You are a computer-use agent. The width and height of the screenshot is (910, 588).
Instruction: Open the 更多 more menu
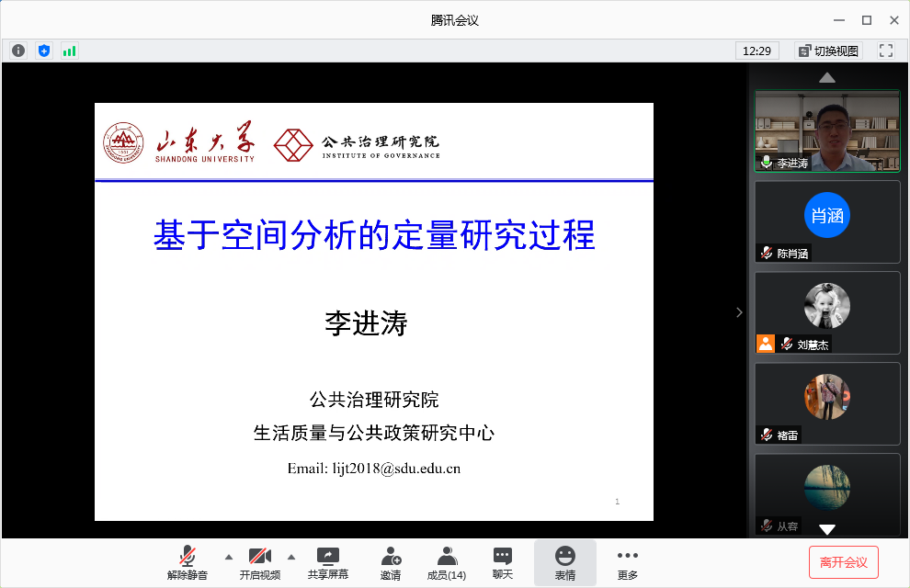coord(628,562)
